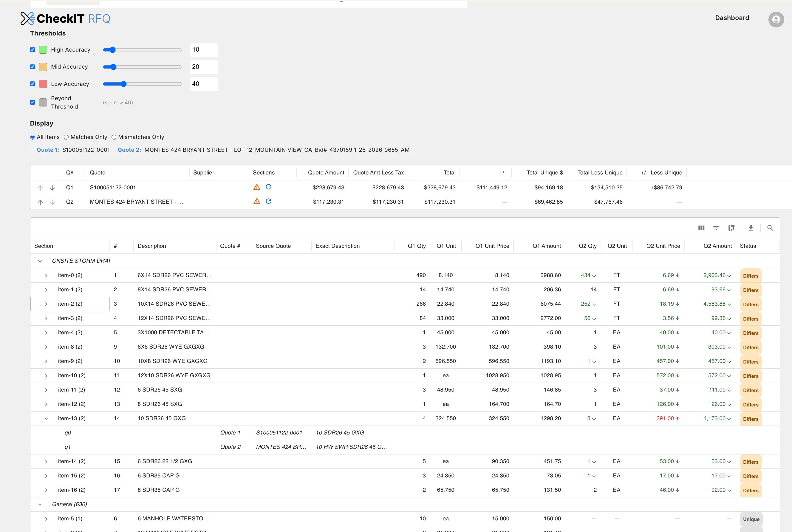
Task: Click the Quote 1 label link
Action: pos(48,150)
